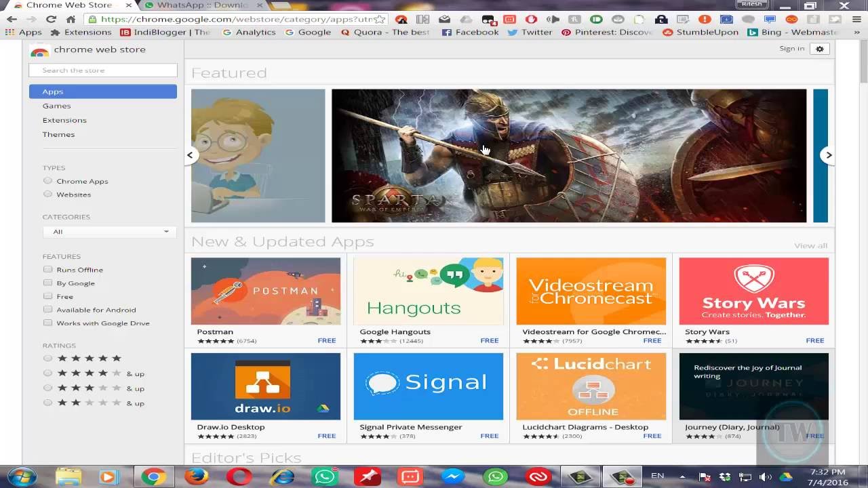Select the Chrome Apps type radio button
The height and width of the screenshot is (488, 868).
click(x=47, y=181)
